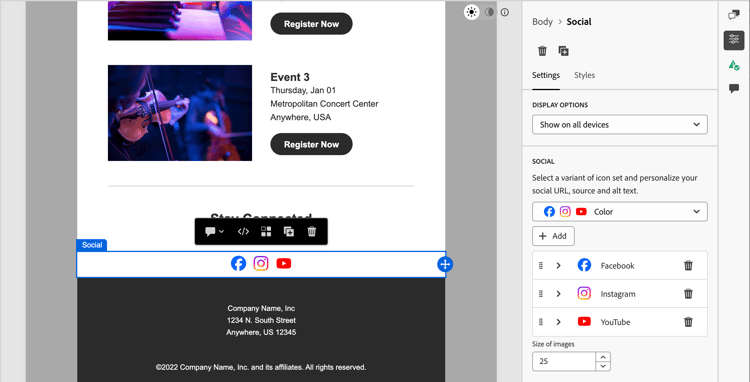The height and width of the screenshot is (382, 750).
Task: Select the copyright 2022 footer line
Action: point(261,368)
